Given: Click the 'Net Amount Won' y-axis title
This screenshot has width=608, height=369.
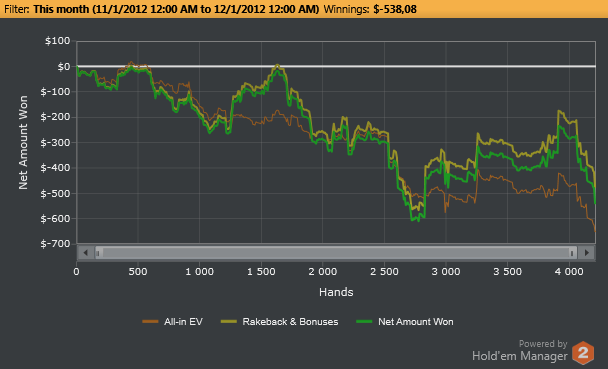Looking at the screenshot, I should tap(23, 143).
